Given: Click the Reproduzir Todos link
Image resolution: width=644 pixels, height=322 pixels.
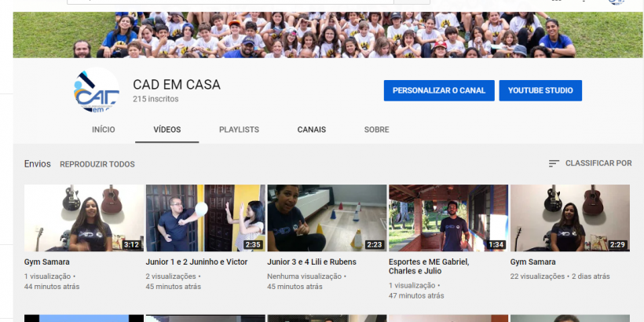Looking at the screenshot, I should tap(97, 164).
